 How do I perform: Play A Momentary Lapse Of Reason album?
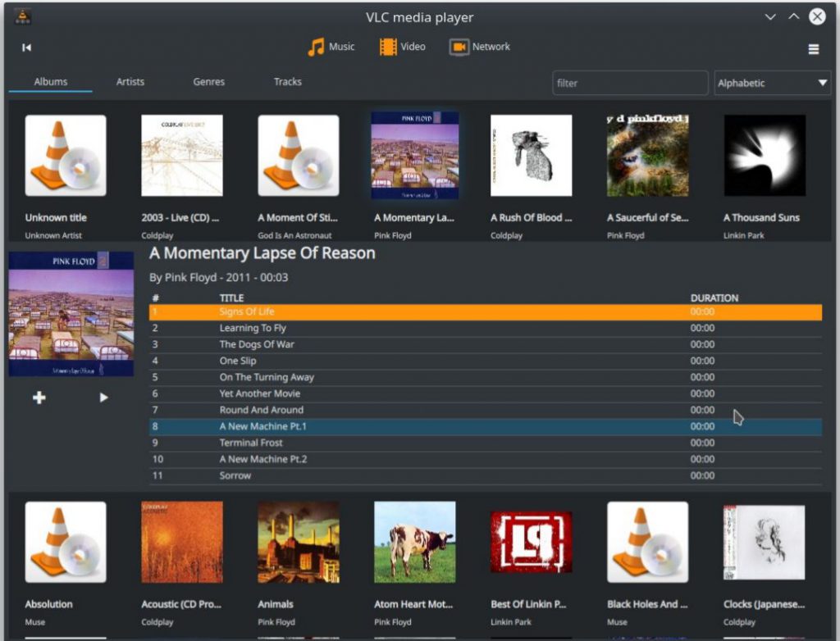click(x=103, y=398)
